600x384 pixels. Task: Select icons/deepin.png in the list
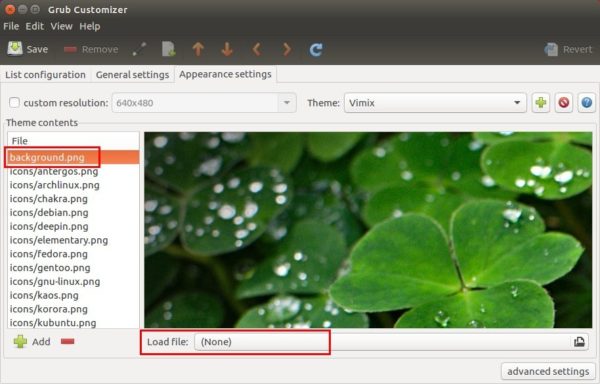tap(73, 226)
